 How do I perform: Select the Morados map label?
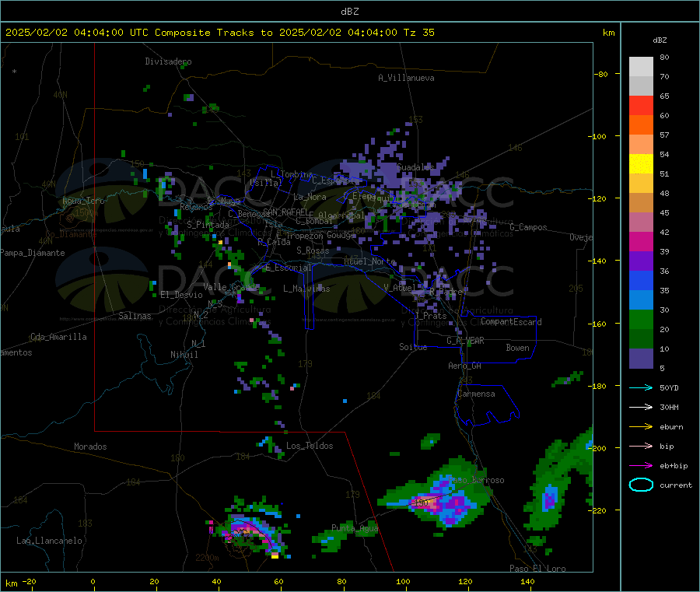pos(90,447)
